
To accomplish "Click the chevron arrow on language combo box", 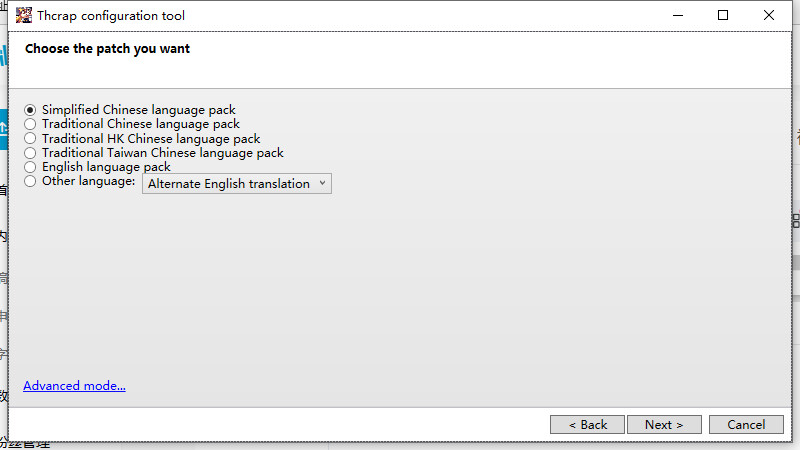I will coord(322,184).
